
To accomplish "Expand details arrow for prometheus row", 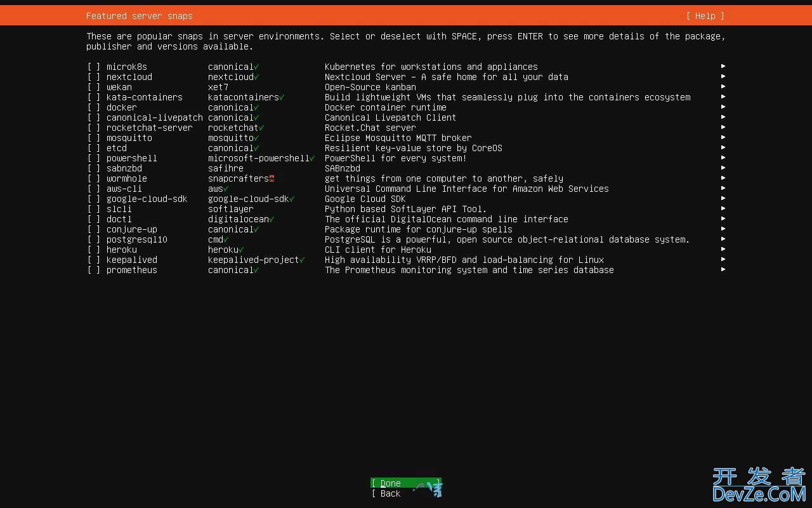I will click(723, 269).
